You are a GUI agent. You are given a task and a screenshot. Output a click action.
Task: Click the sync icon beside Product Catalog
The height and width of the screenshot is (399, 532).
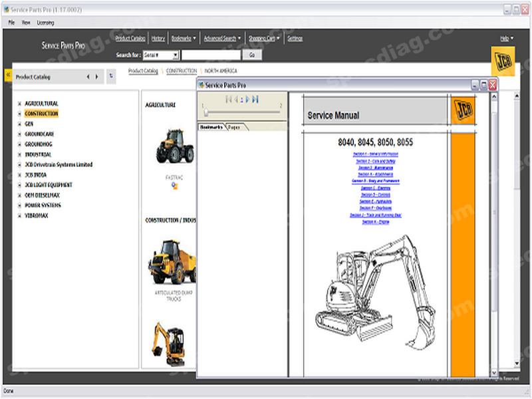coord(110,76)
